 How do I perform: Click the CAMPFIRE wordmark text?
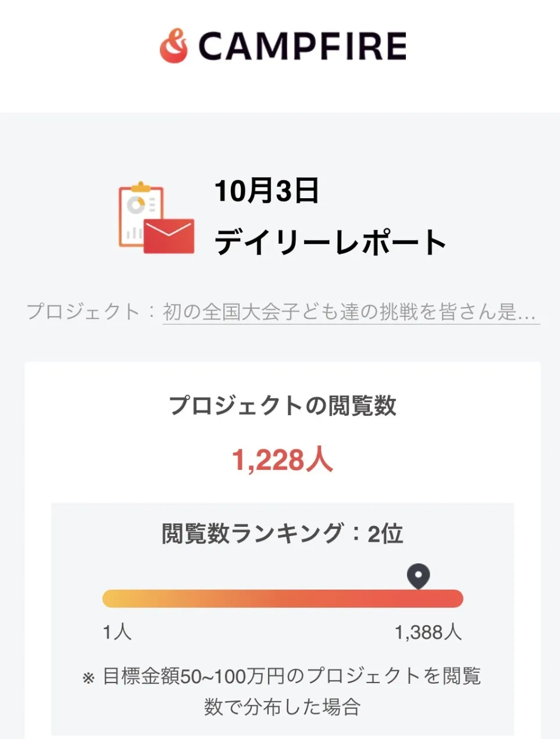pyautogui.click(x=302, y=47)
